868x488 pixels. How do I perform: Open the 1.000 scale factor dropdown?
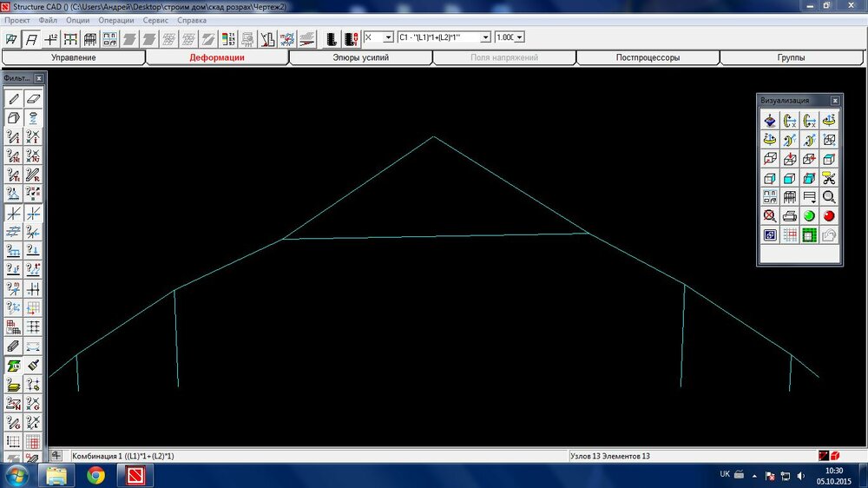[x=520, y=37]
